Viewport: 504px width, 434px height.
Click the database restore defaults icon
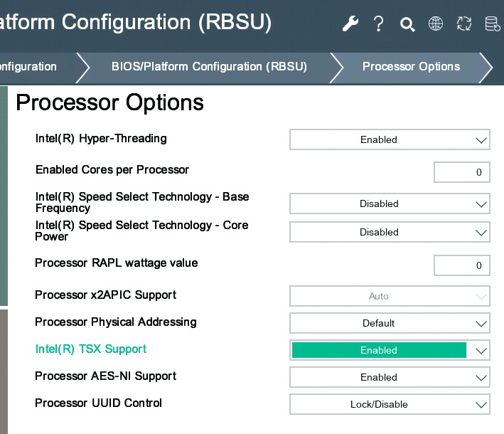pos(492,24)
